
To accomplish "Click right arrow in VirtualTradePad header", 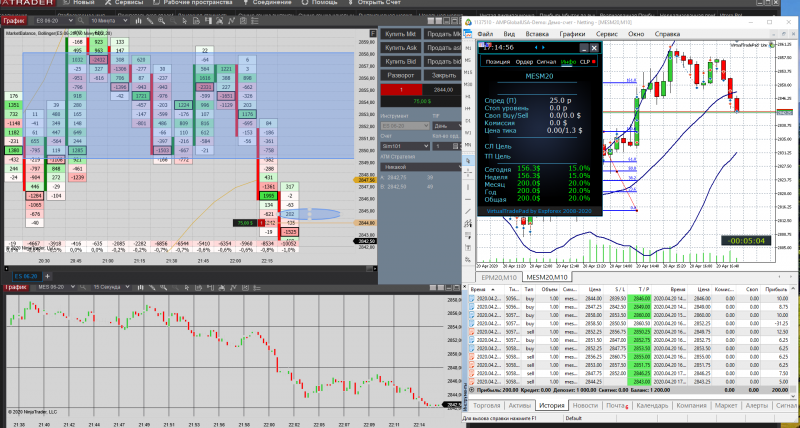I will [543, 47].
